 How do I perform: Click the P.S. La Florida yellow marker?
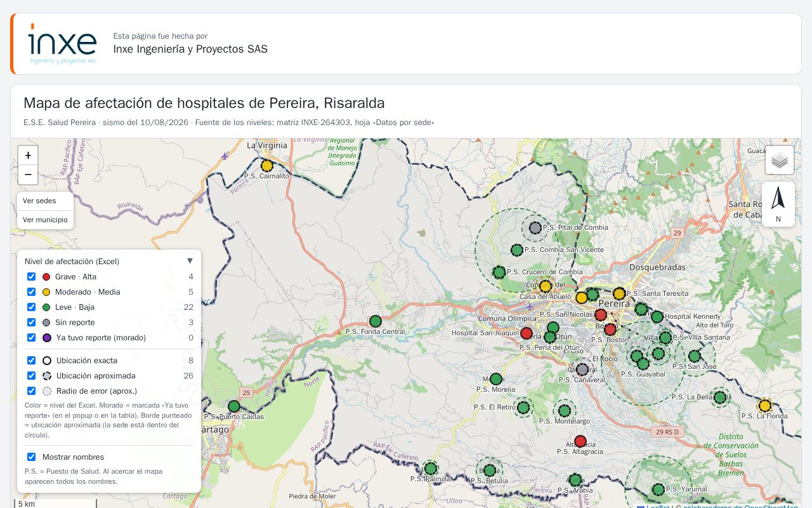(x=765, y=406)
